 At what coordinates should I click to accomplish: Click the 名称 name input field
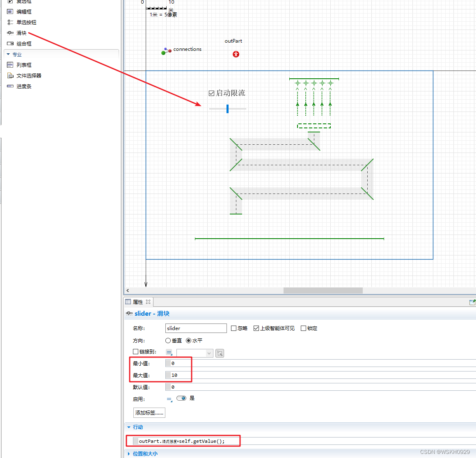[196, 328]
